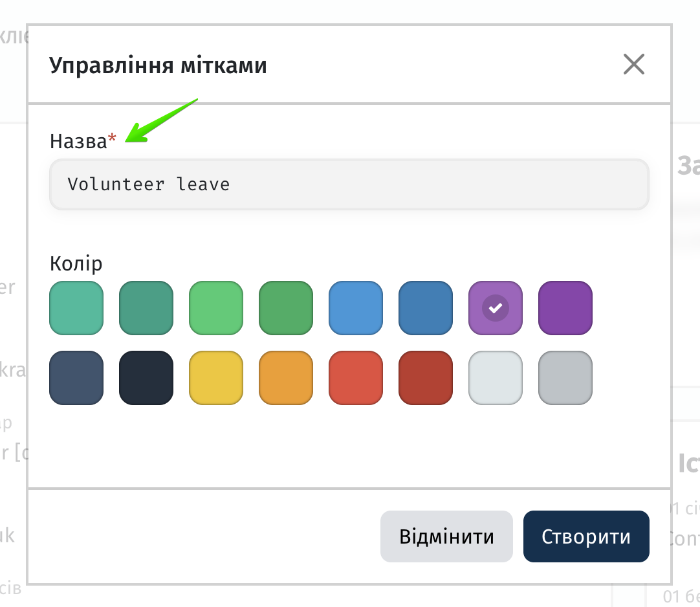
Task: Select the darker green color swatch
Action: (286, 308)
